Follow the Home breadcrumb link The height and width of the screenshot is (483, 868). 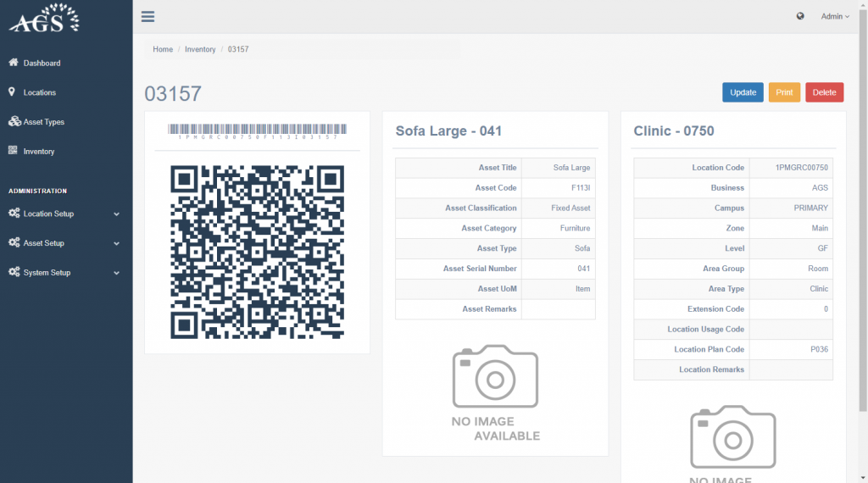[x=163, y=49]
